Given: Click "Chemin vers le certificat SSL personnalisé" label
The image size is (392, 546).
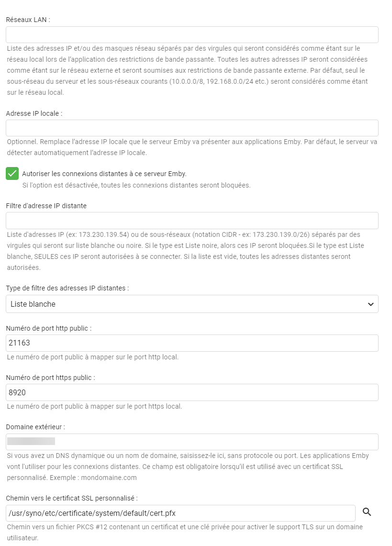Looking at the screenshot, I should 72,498.
